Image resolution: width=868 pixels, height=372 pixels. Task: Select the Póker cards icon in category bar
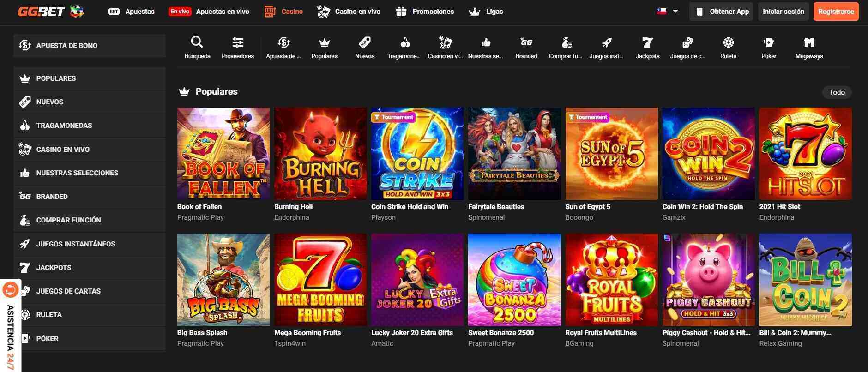(769, 42)
